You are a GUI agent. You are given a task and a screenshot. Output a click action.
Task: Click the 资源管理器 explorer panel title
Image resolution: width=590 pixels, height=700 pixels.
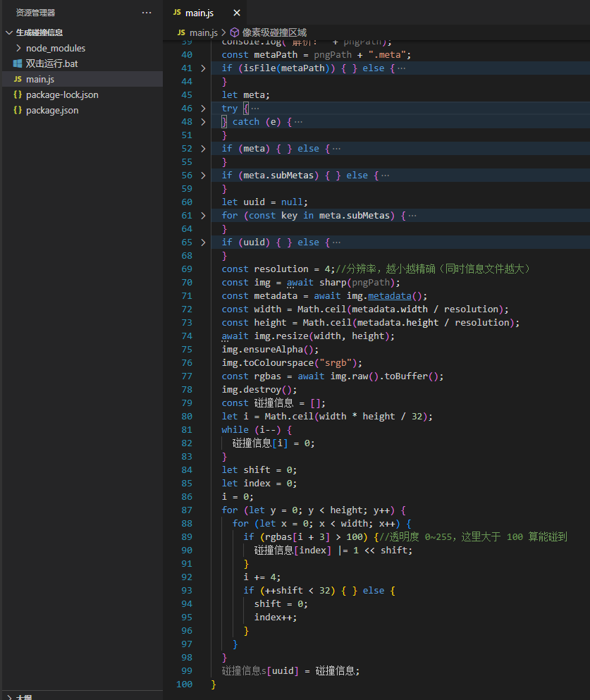coord(35,13)
